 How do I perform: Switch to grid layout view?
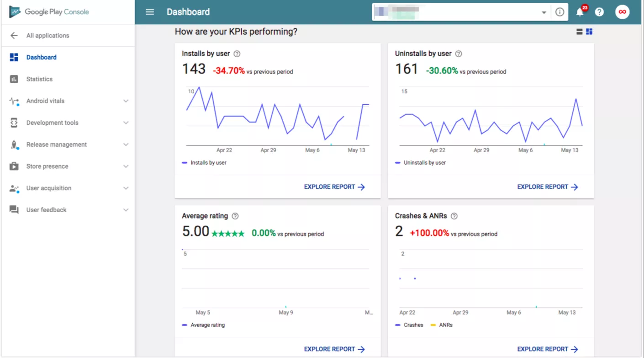click(589, 32)
